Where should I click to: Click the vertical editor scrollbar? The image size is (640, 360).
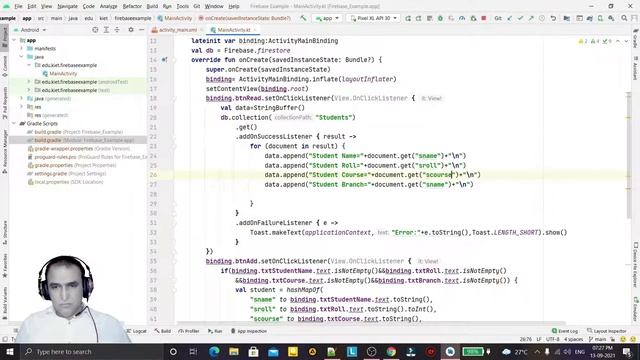(x=629, y=155)
